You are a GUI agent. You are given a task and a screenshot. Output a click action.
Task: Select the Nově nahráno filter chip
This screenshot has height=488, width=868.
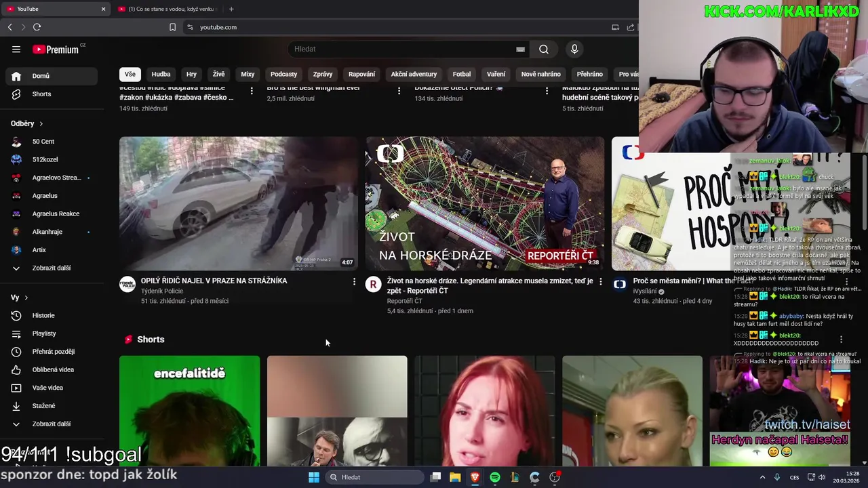[540, 74]
